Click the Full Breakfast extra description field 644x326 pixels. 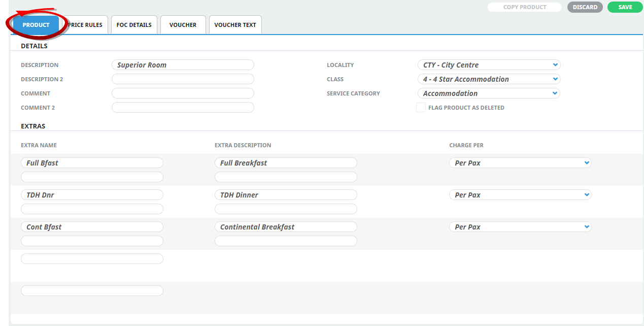(285, 163)
